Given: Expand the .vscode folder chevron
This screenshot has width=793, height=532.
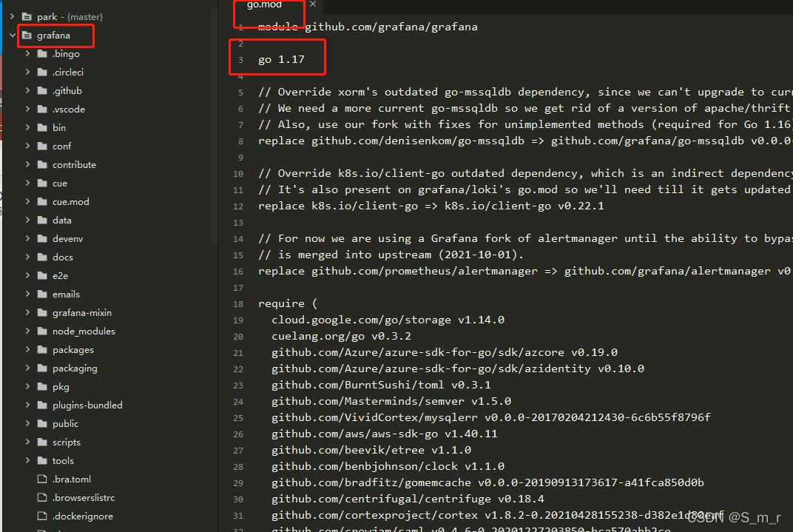Looking at the screenshot, I should (x=28, y=110).
